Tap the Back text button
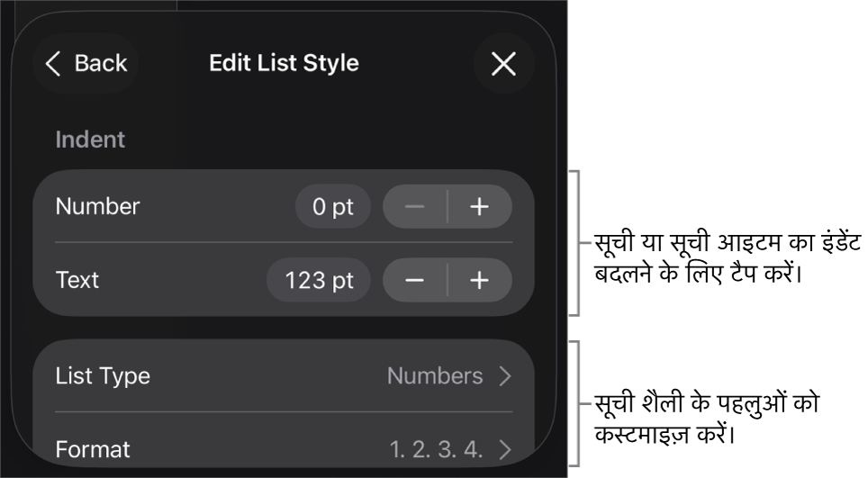Image resolution: width=868 pixels, height=478 pixels. pyautogui.click(x=101, y=63)
